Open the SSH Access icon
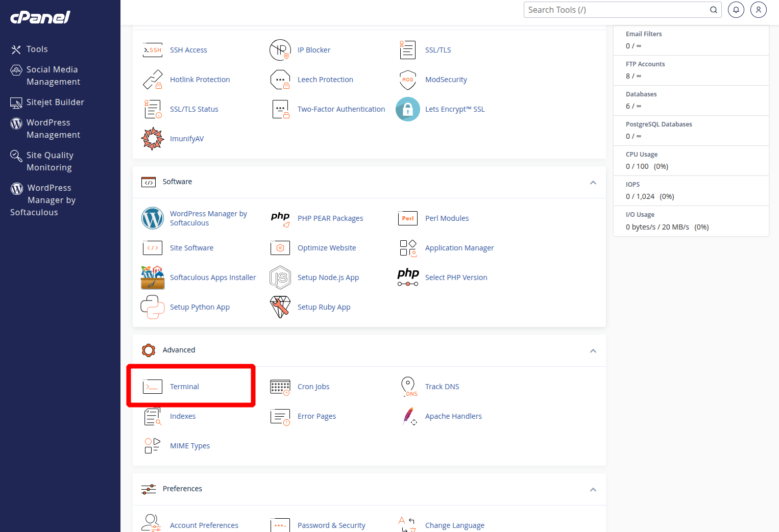The image size is (779, 532). (153, 50)
